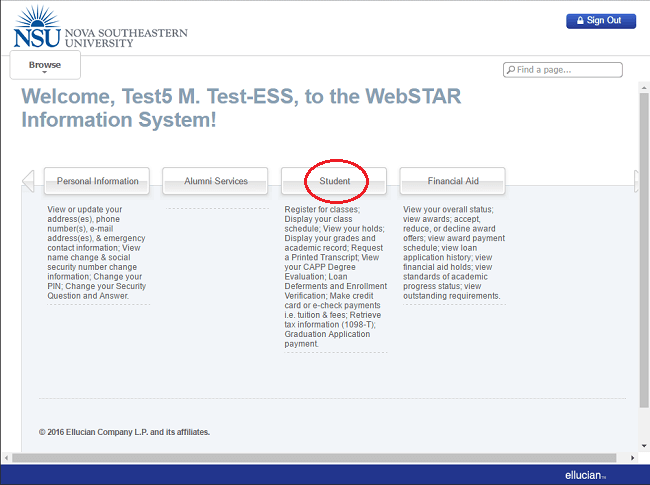Viewport: 650px width, 485px height.
Task: Click the left carousel arrow beside Personal Information
Action: [28, 181]
